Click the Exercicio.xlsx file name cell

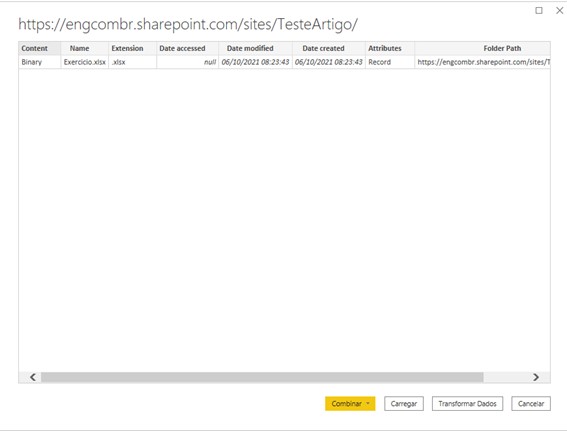[85, 62]
